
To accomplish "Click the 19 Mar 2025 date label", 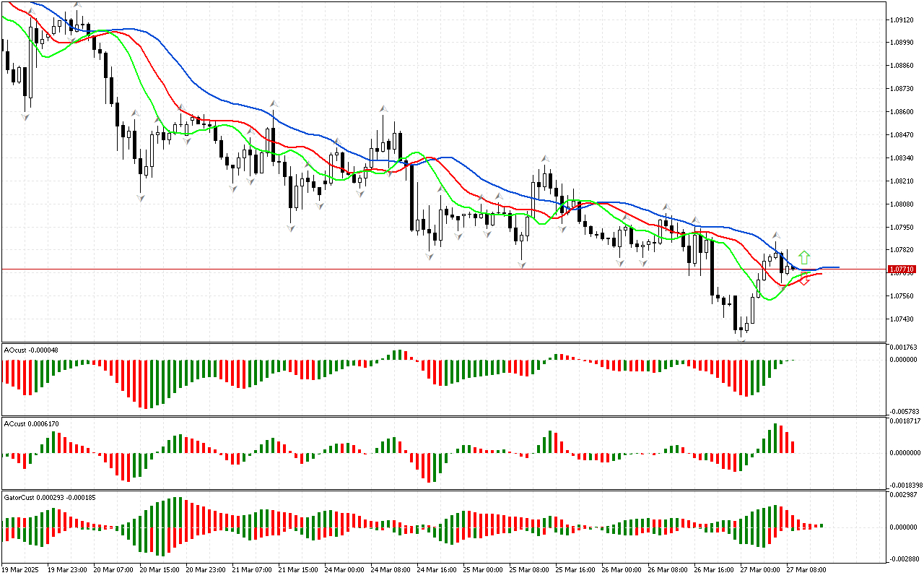I will coord(22,569).
